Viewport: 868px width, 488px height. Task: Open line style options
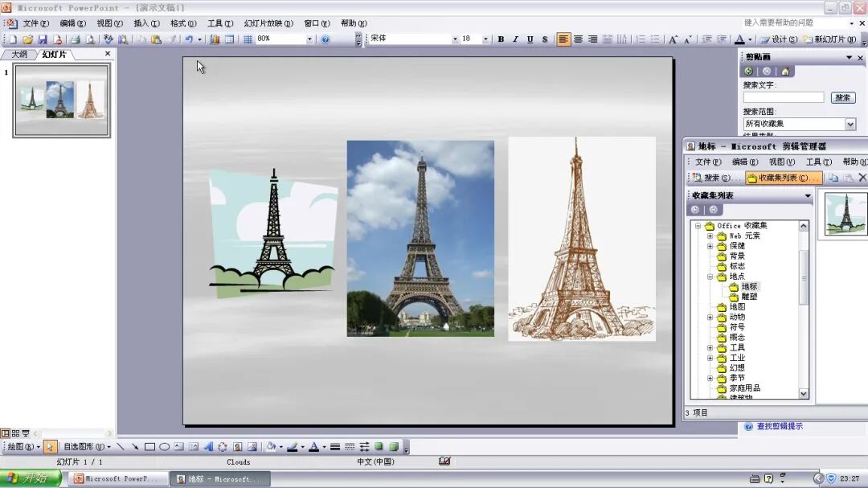click(335, 446)
